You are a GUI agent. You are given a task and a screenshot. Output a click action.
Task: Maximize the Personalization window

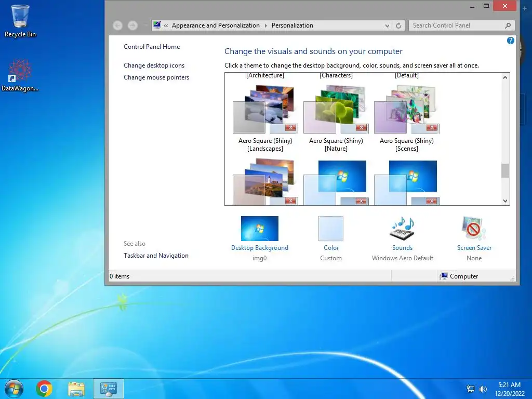pos(486,6)
